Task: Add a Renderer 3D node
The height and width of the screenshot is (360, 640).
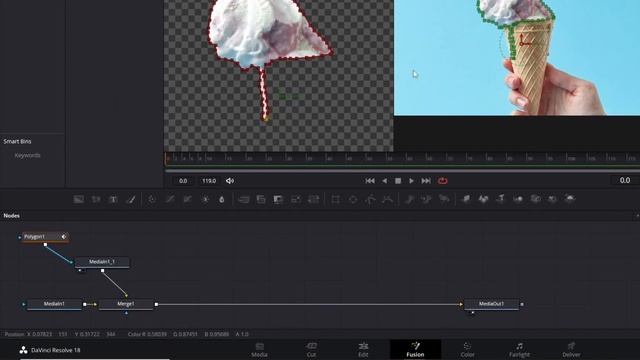Action: [570, 199]
